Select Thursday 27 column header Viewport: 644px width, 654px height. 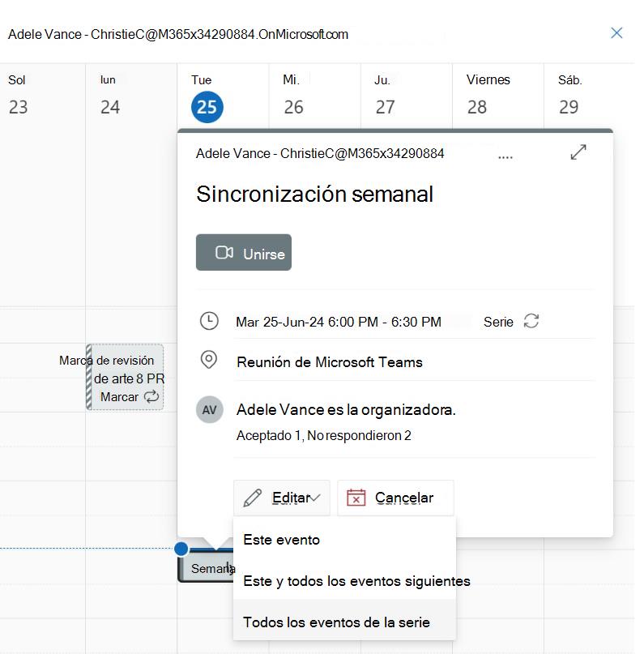click(407, 95)
